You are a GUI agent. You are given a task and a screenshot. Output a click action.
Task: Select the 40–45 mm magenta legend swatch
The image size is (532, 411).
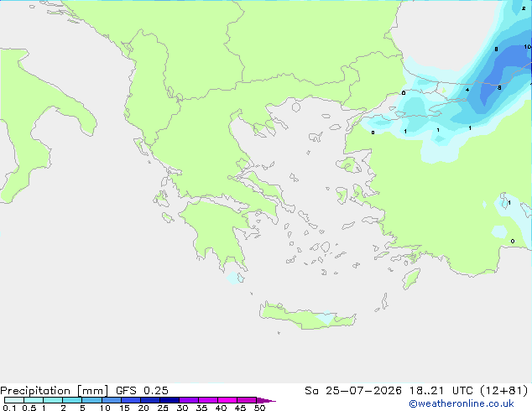(227, 400)
